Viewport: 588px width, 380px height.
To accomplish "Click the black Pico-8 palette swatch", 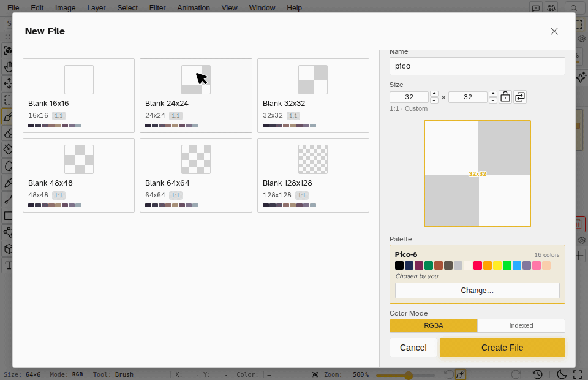I will (399, 265).
